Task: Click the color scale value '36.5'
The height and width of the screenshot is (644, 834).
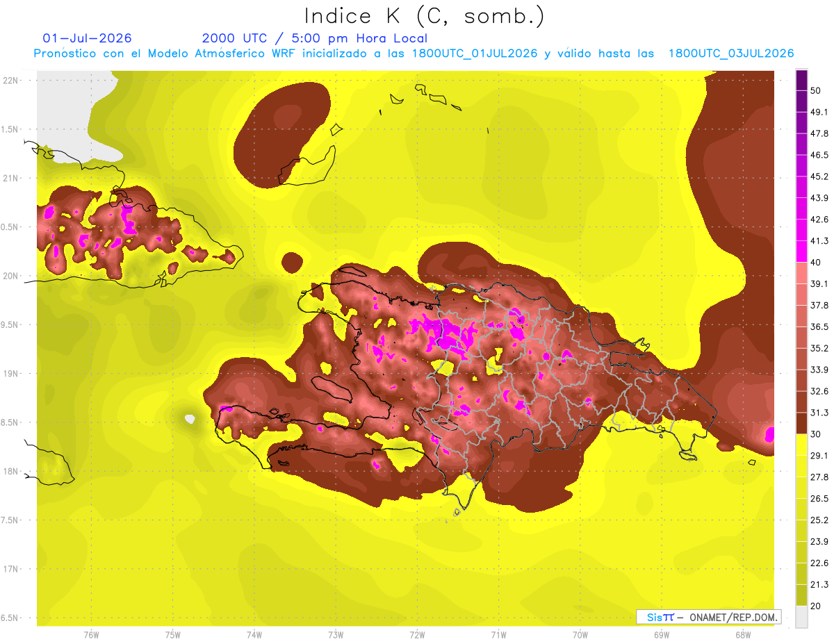Action: (x=819, y=327)
